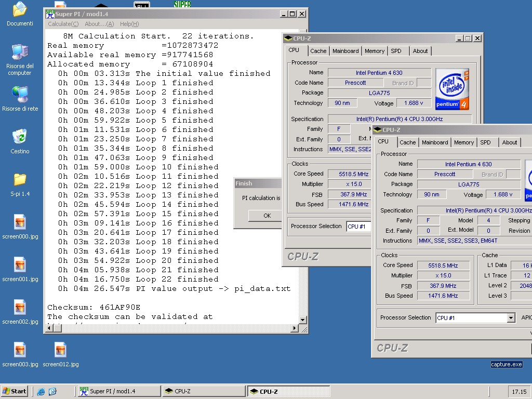Switch to Cache tab in back CPU-Z window
This screenshot has height=399, width=532.
318,51
